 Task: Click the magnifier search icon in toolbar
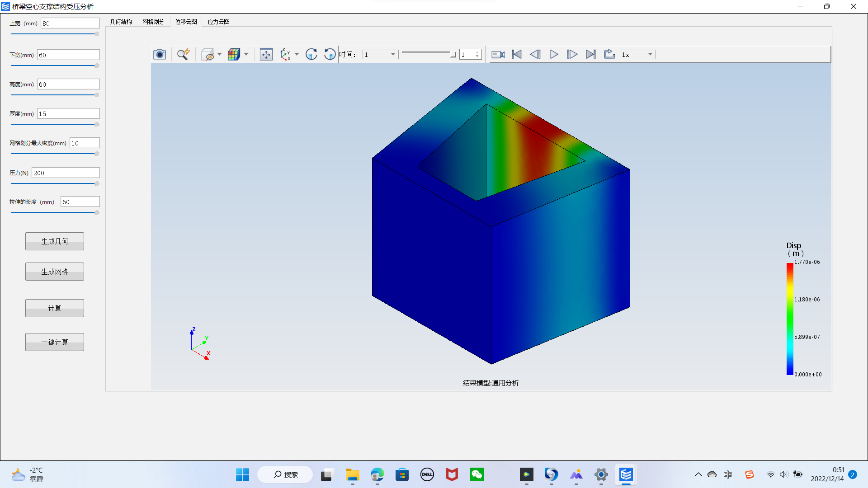point(183,55)
